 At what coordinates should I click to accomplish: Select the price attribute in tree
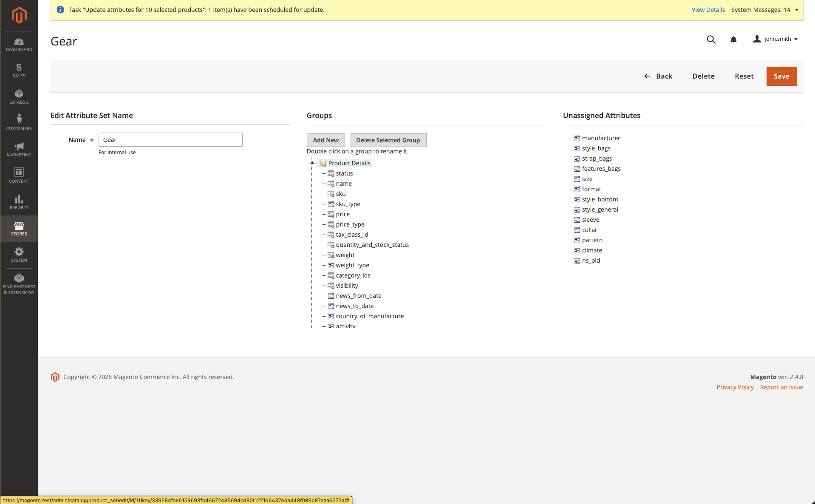pos(342,214)
